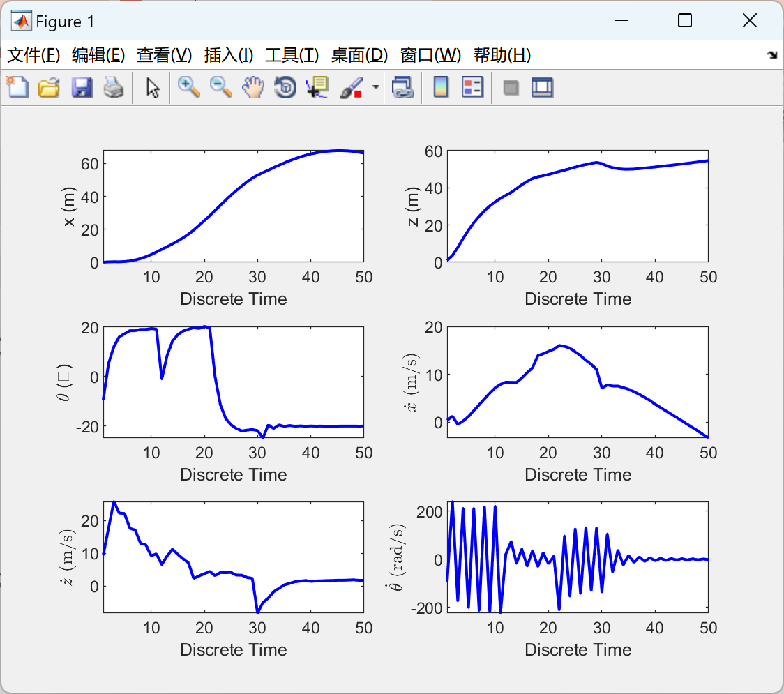
Task: Click the 'x (m)' axis label
Action: tap(68, 206)
